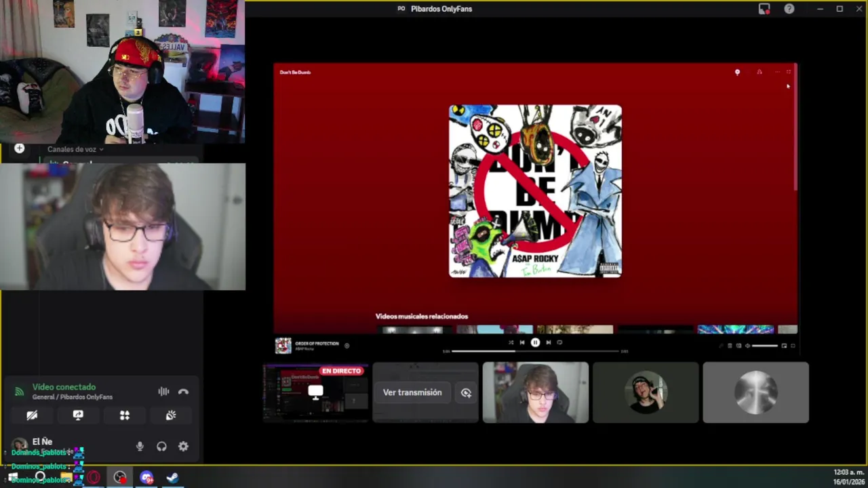This screenshot has width=868, height=488.
Task: Click Pibardos OnlyFans window title
Action: coord(441,9)
